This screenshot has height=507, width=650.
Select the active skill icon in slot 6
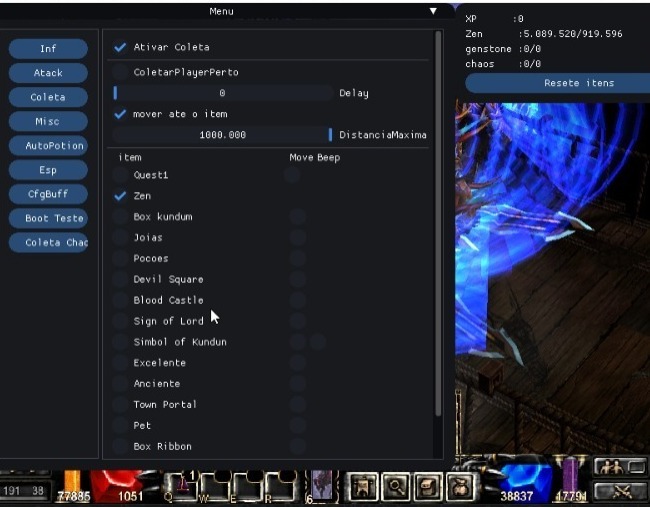click(322, 485)
